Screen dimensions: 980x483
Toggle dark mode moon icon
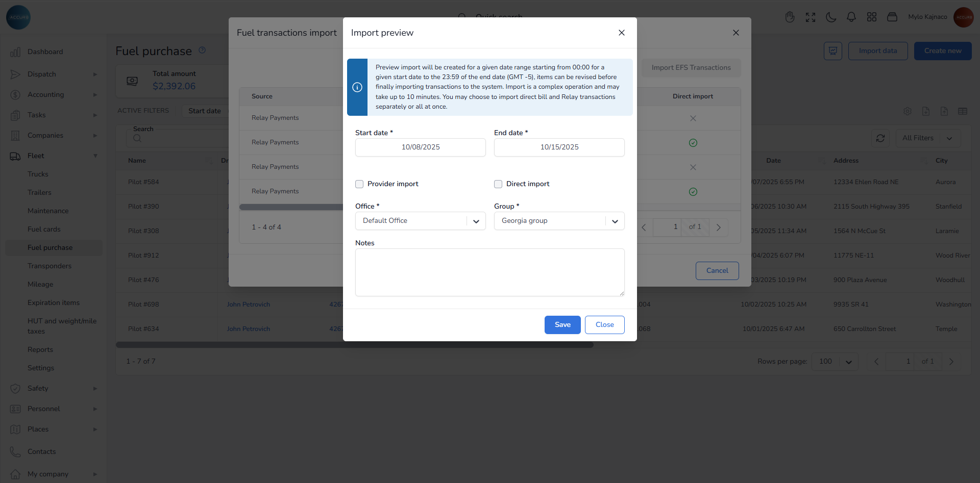tap(830, 17)
